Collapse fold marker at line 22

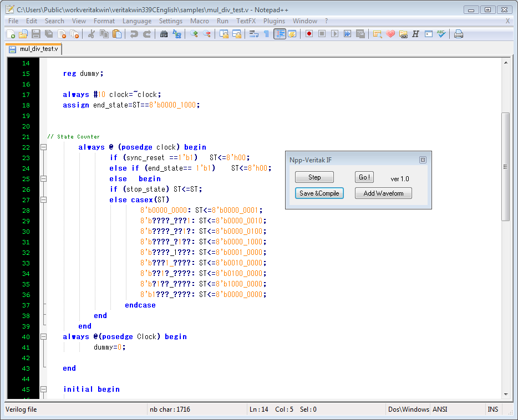point(44,147)
